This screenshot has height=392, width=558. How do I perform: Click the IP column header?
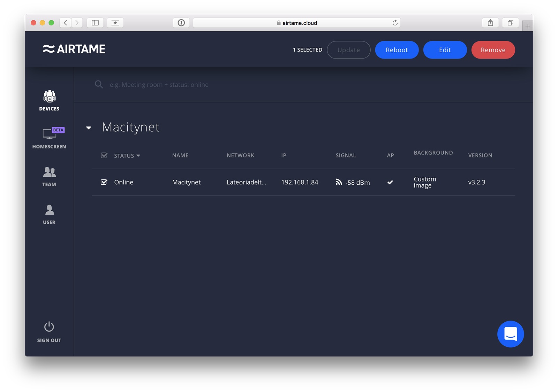284,155
